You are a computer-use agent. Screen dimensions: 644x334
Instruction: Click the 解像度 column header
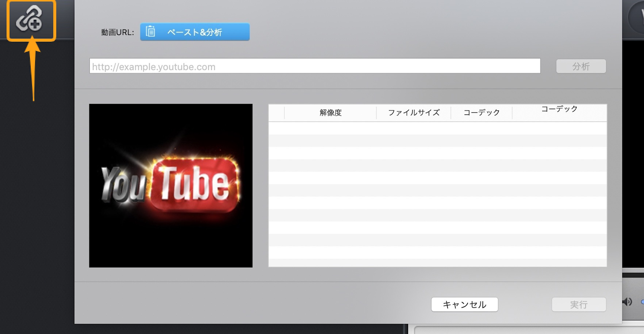(330, 113)
